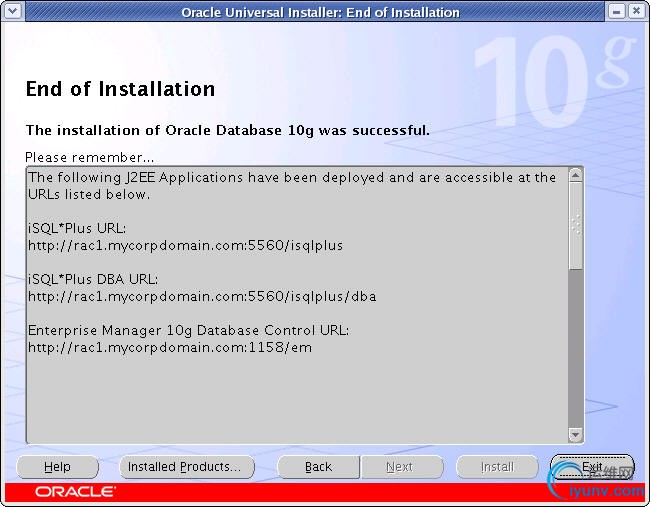Click 'Enterprise Manager 10g Database Control URL:' label
The width and height of the screenshot is (650, 507).
tap(189, 330)
